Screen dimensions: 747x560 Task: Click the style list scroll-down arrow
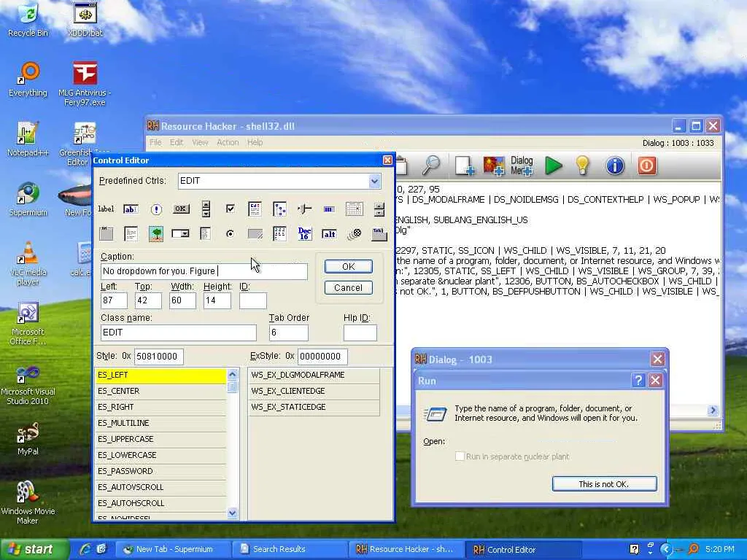(232, 513)
